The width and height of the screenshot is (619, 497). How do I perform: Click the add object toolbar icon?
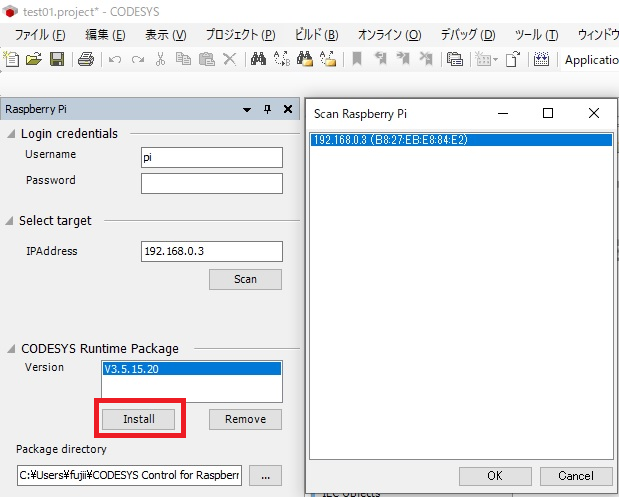click(482, 59)
